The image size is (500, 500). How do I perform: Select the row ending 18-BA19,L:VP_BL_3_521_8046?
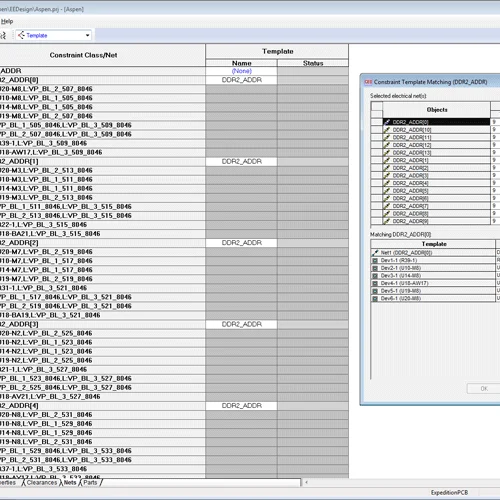102,315
